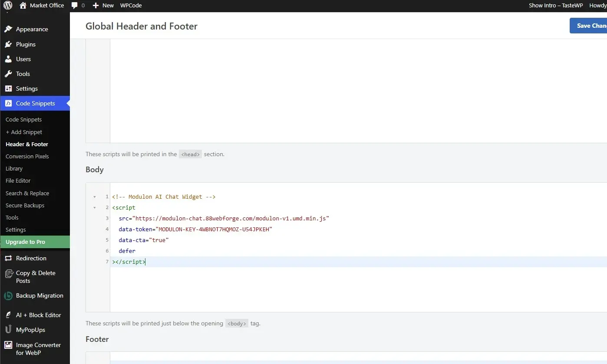Click the Redirection icon

(x=8, y=258)
